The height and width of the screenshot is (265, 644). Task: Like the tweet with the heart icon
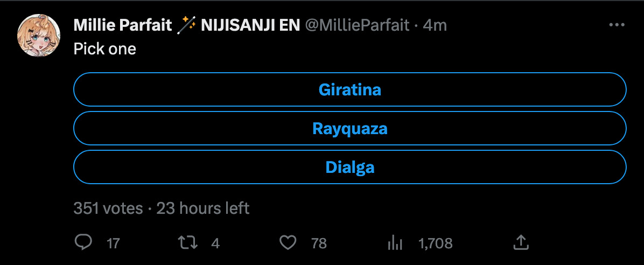pos(288,243)
